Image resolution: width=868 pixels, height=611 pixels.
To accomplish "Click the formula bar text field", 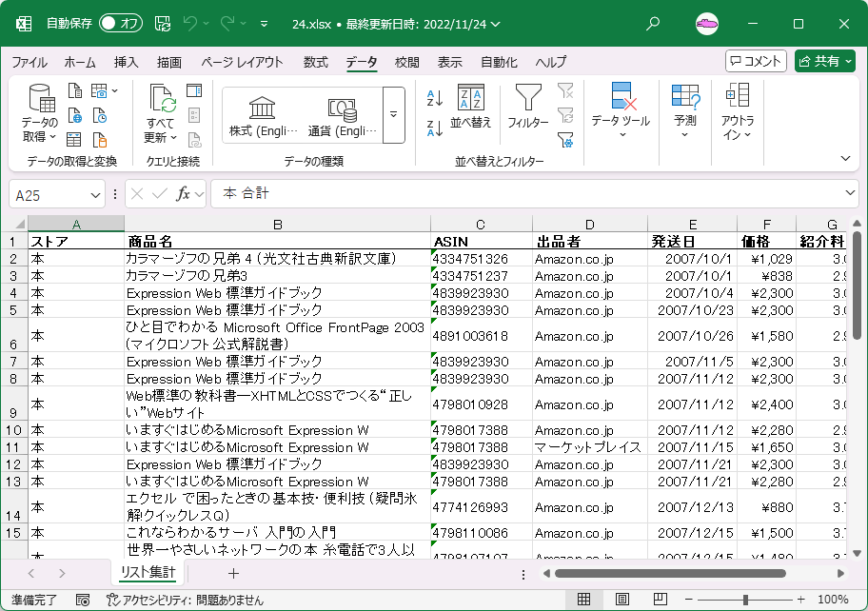I will 526,193.
